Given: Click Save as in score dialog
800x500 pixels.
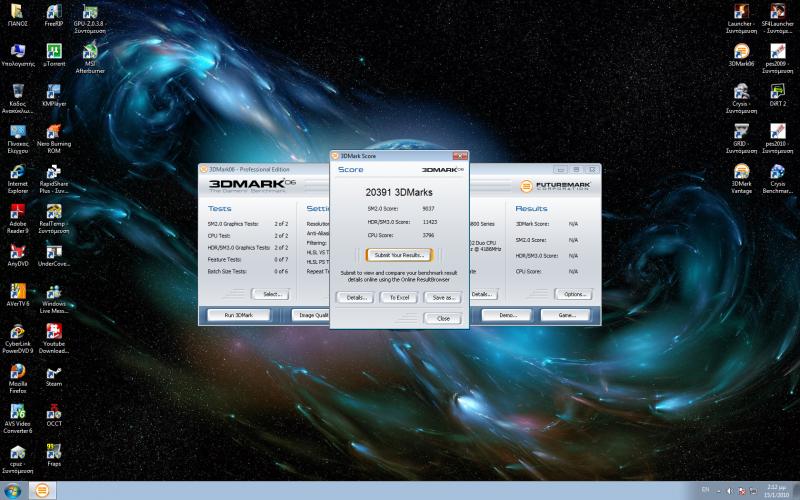Looking at the screenshot, I should (x=443, y=297).
